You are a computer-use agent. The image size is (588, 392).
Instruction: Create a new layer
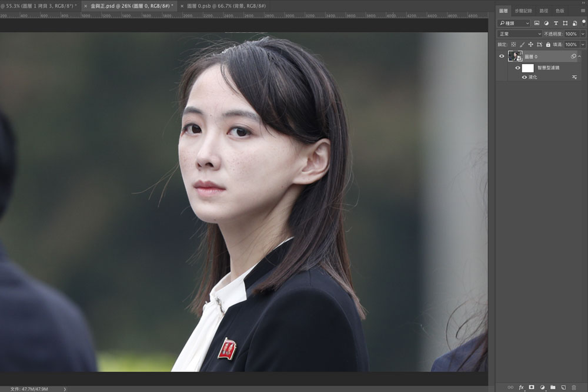pyautogui.click(x=563, y=387)
